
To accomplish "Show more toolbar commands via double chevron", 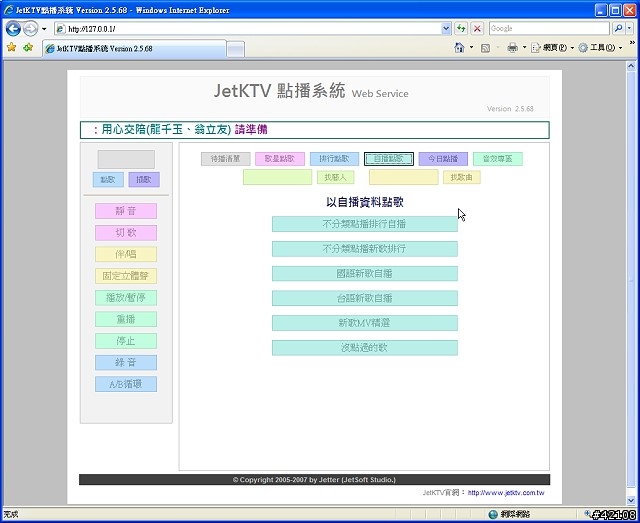I will [x=632, y=43].
